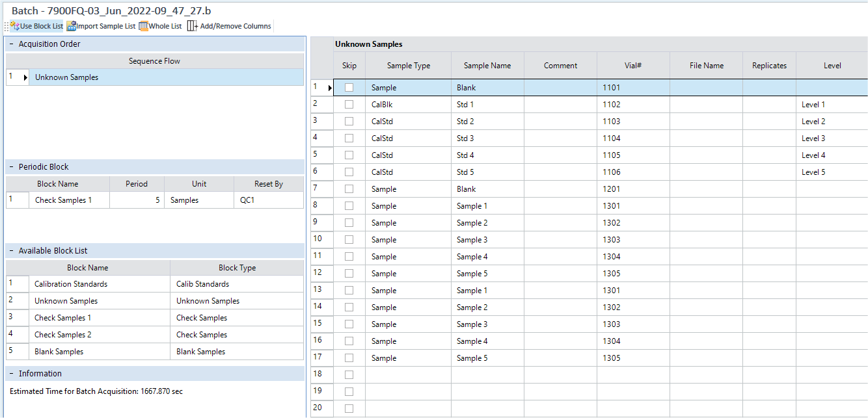The width and height of the screenshot is (868, 418).
Task: Click the comment cell of Std 4 row
Action: coord(560,155)
